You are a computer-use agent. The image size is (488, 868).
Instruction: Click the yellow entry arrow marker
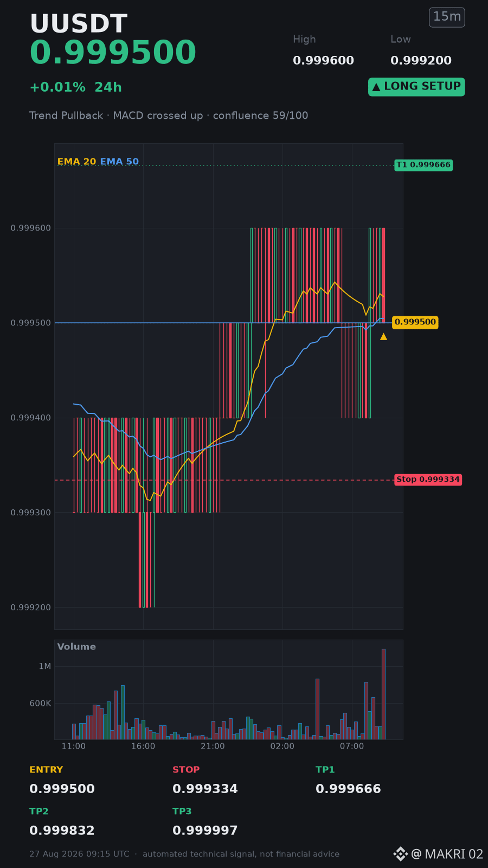point(383,336)
